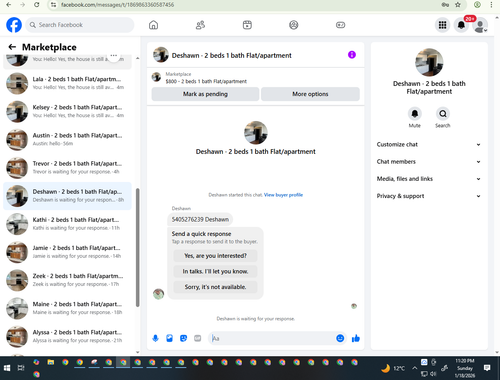The width and height of the screenshot is (500, 380).
Task: Expand Media, files and links section
Action: click(429, 179)
